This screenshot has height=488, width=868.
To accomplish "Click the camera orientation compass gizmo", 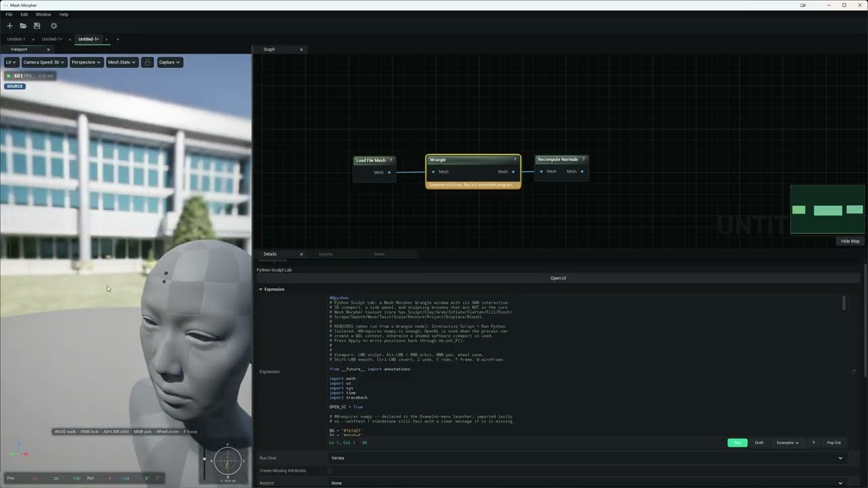I will click(x=227, y=462).
